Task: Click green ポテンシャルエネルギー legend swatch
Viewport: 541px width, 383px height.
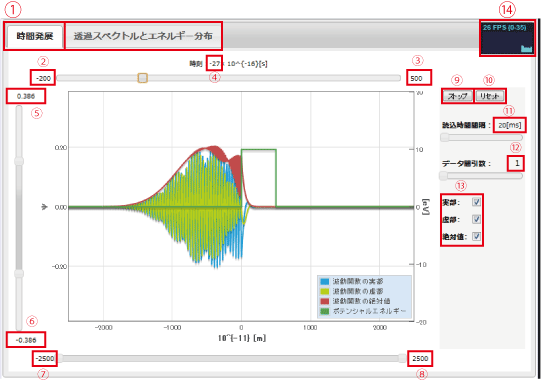Action: coord(324,311)
